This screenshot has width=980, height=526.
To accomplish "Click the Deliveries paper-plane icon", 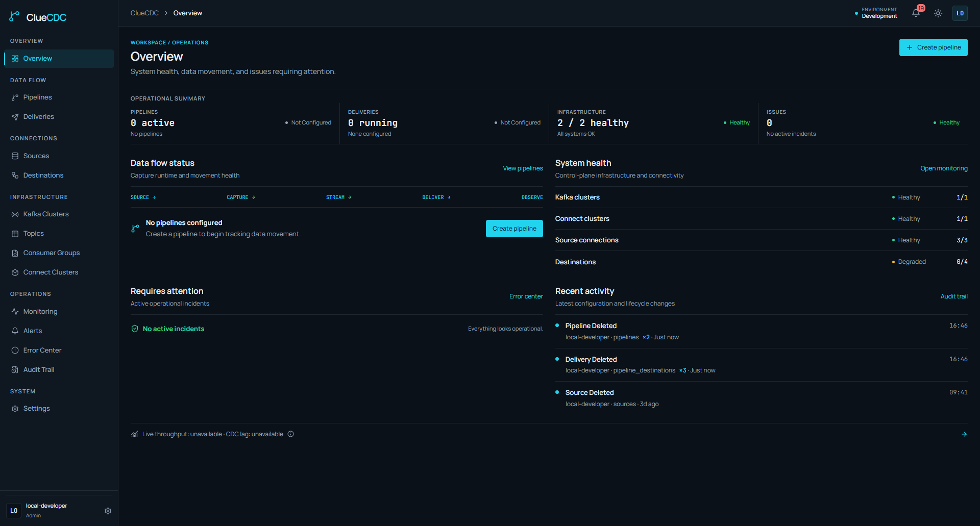I will (x=15, y=117).
